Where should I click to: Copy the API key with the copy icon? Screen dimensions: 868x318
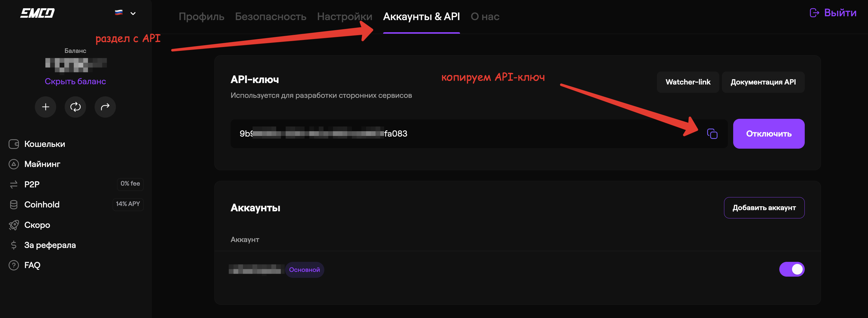point(712,134)
